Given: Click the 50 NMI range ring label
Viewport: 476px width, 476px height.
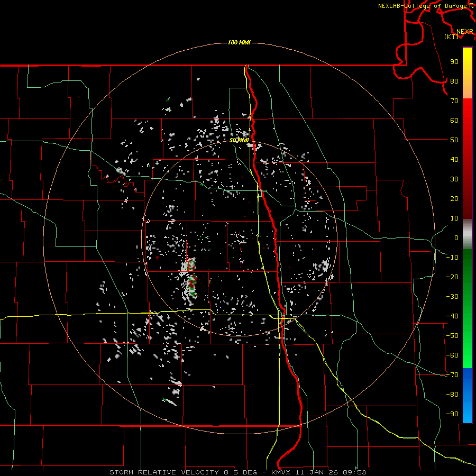Looking at the screenshot, I should (x=239, y=140).
